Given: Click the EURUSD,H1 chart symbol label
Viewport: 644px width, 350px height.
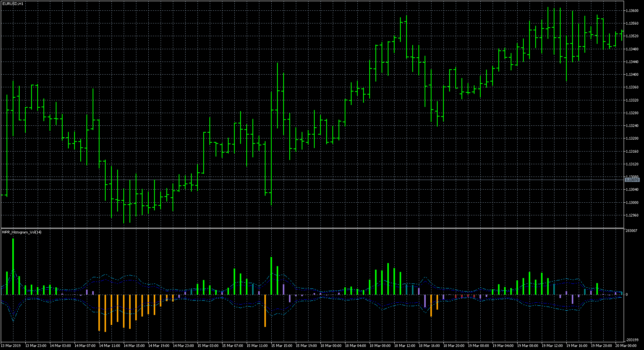Looking at the screenshot, I should 13,3.
